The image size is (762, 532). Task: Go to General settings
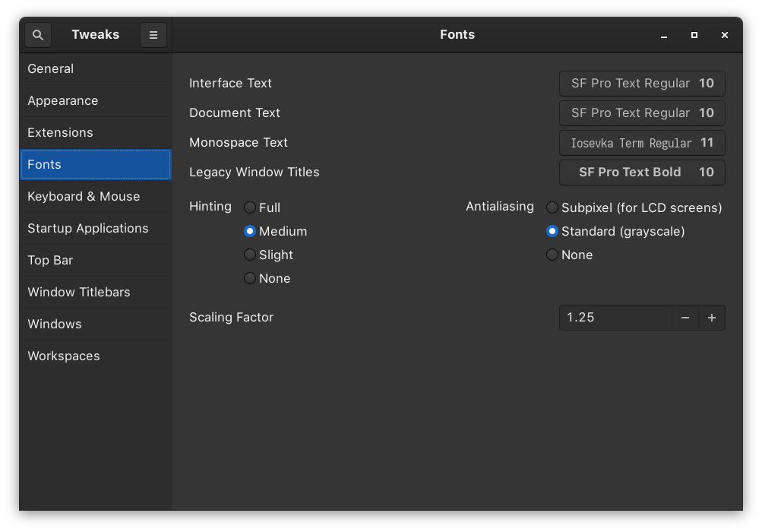pos(96,68)
